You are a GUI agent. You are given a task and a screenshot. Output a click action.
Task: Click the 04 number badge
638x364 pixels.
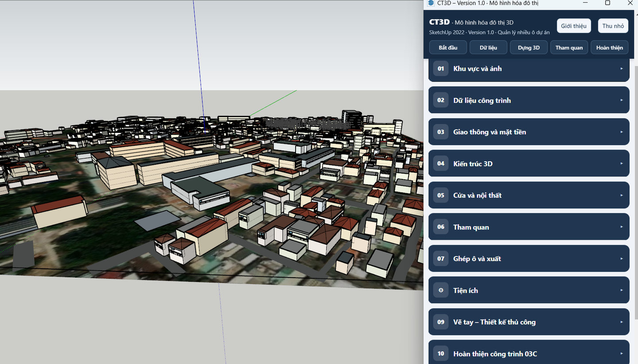441,163
